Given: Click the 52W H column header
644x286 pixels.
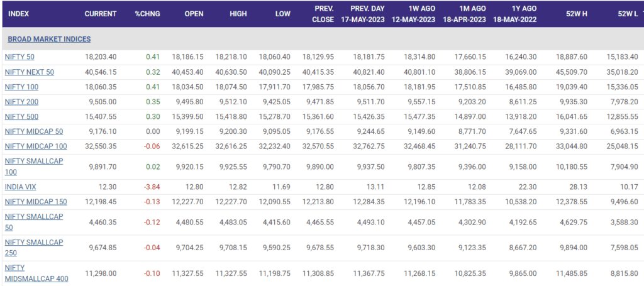Looking at the screenshot, I should coord(578,14).
